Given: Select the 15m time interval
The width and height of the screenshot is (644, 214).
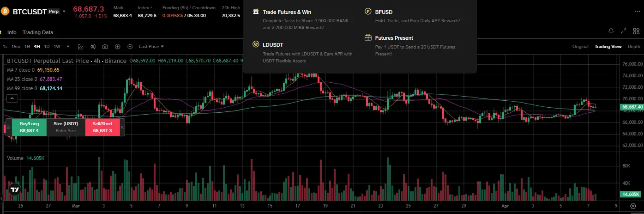Looking at the screenshot, I should [x=16, y=47].
